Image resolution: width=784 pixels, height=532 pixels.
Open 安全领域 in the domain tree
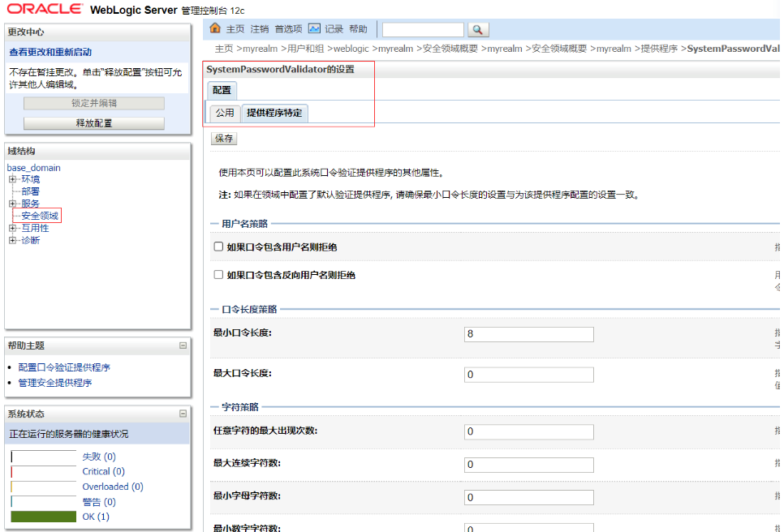tap(40, 216)
